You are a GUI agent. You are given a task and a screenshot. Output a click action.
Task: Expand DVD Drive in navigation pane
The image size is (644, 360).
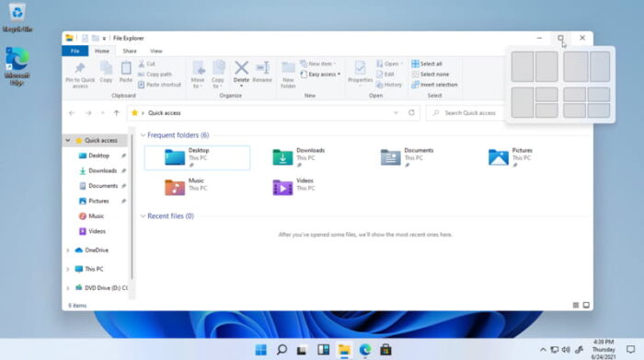[x=68, y=288]
